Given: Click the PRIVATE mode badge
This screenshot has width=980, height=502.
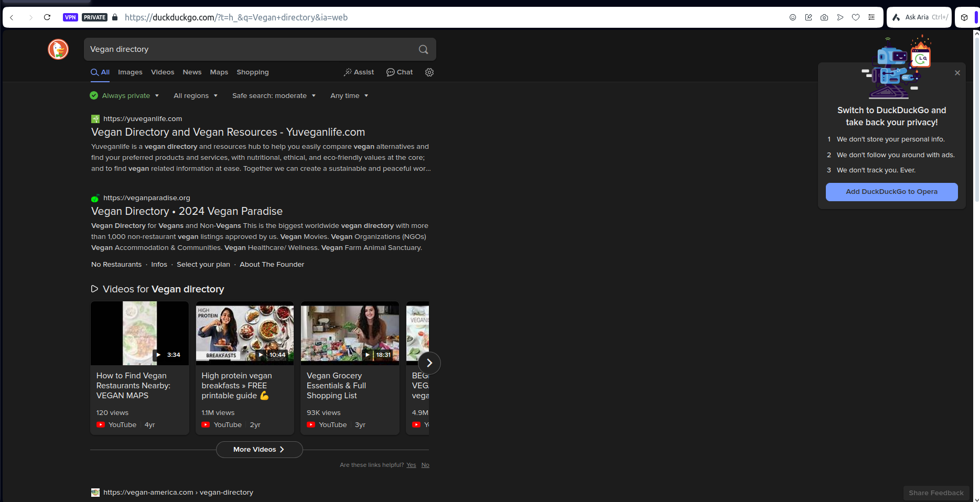Looking at the screenshot, I should (95, 17).
